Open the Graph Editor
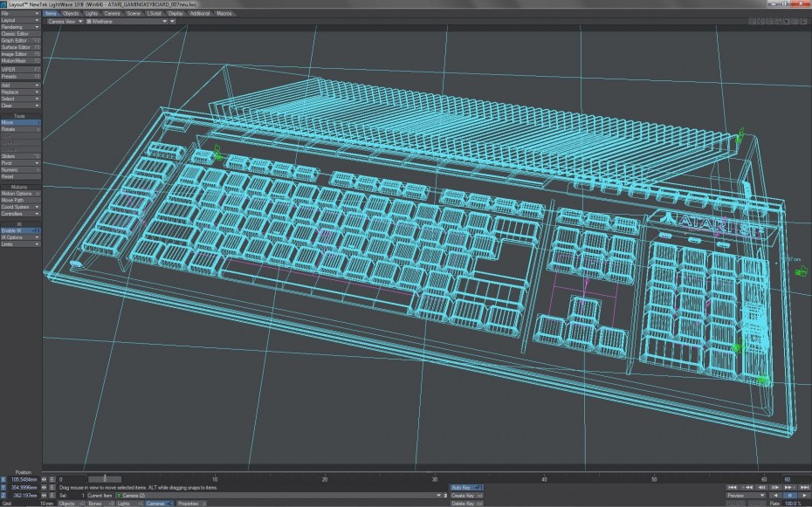 tap(20, 40)
